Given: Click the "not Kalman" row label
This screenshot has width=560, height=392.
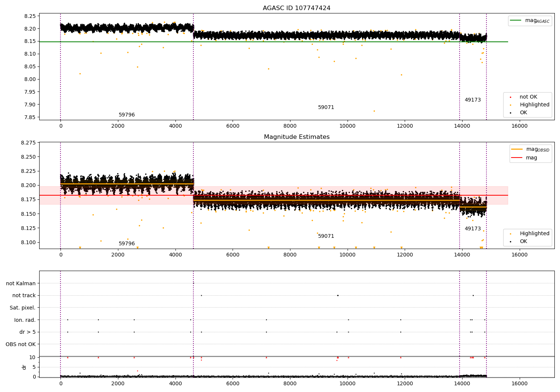Looking at the screenshot, I should click(21, 284).
